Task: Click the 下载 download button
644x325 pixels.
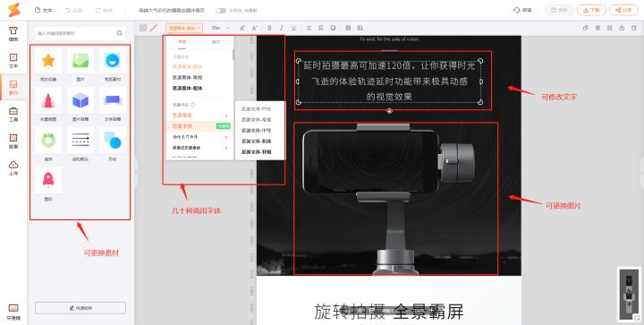Action: click(x=591, y=10)
